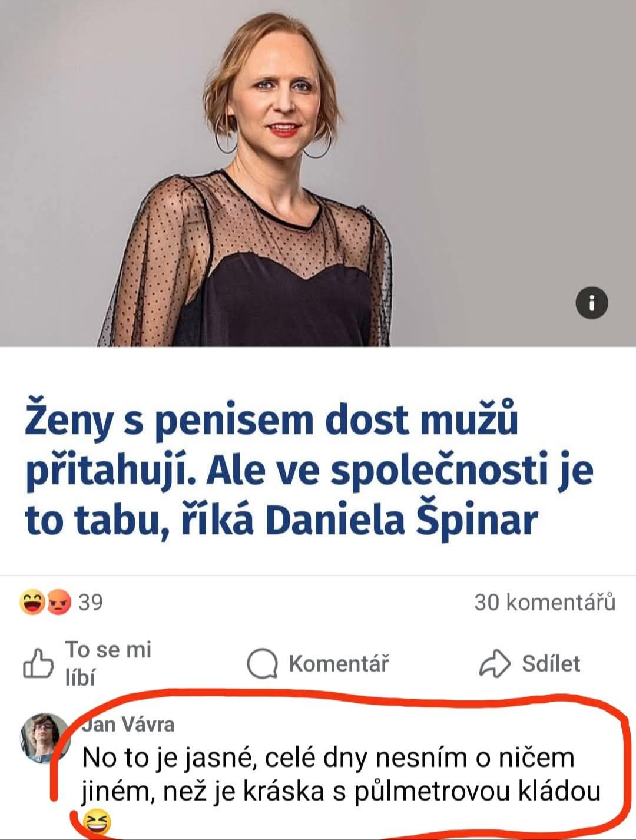Click the laughing reaction emoji beside 39

coord(32,603)
